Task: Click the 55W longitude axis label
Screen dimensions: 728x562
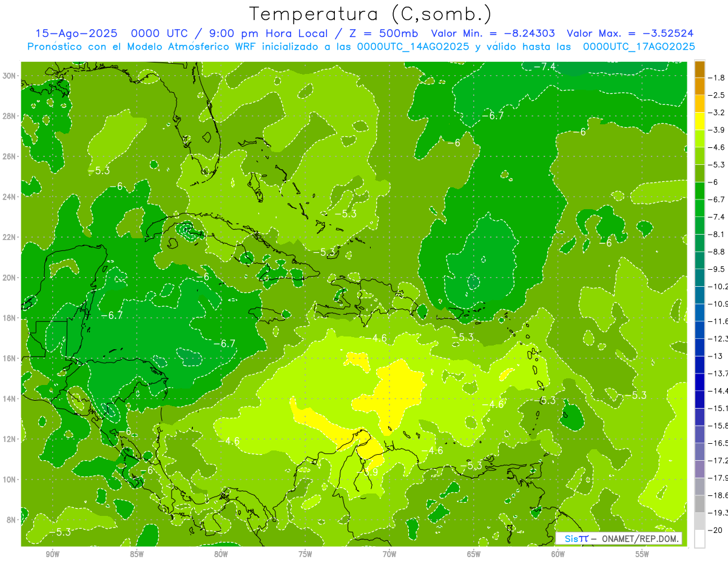Action: click(642, 554)
